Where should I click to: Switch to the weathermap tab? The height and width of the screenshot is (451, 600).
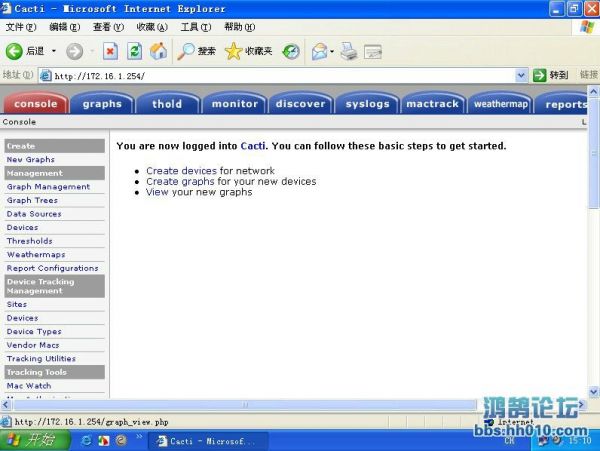click(x=501, y=104)
